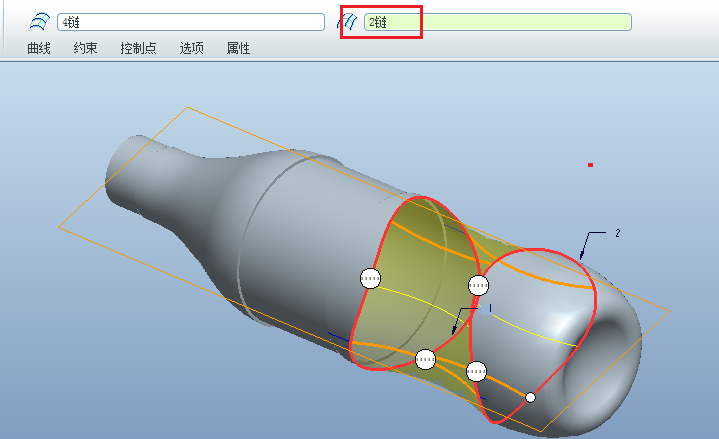Click the second direction chain collector icon
The width and height of the screenshot is (719, 439).
coord(350,21)
